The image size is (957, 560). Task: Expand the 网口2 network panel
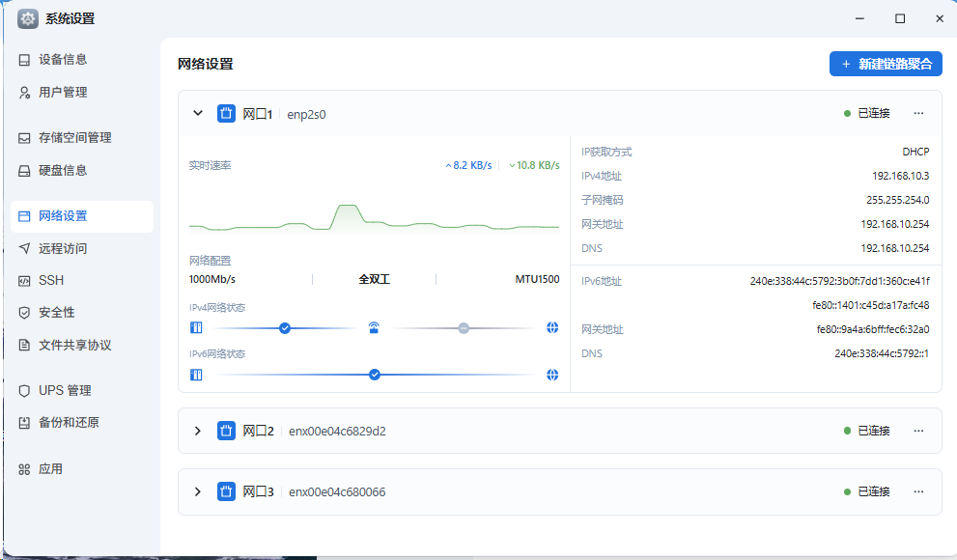tap(198, 431)
